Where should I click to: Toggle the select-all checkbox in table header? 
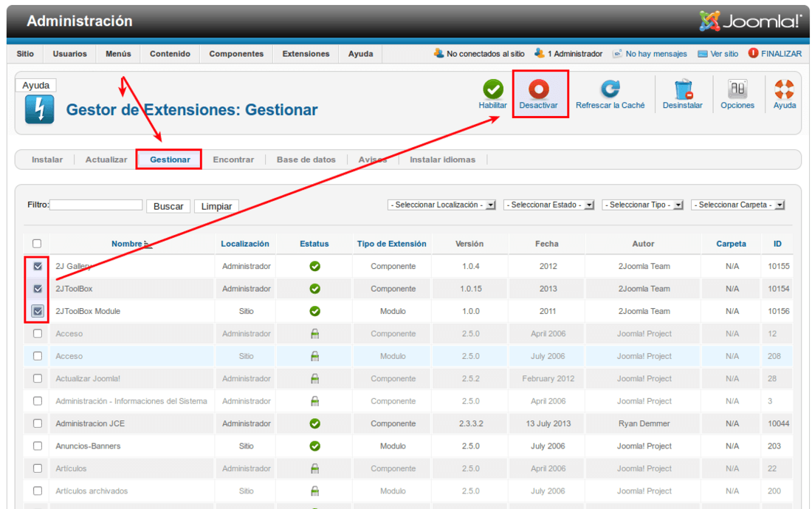(37, 244)
